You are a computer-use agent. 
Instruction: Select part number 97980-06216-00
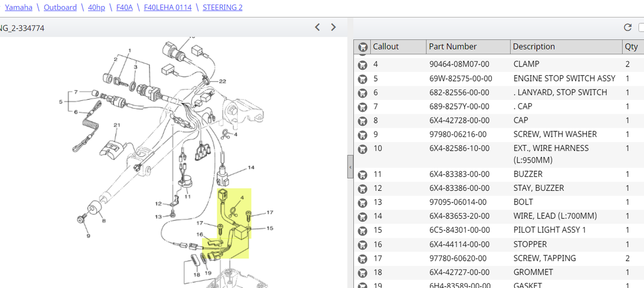458,134
